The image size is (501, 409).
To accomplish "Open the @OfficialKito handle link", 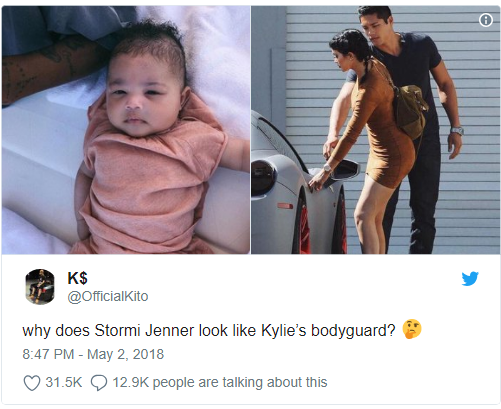I will click(x=108, y=296).
